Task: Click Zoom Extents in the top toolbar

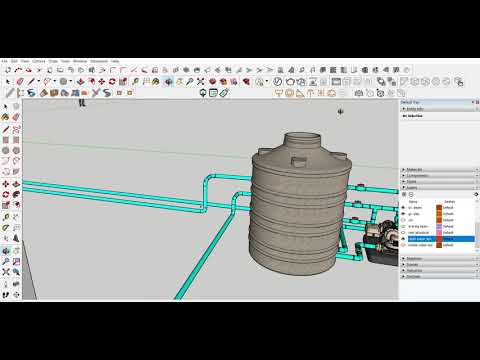Action: 200,82
